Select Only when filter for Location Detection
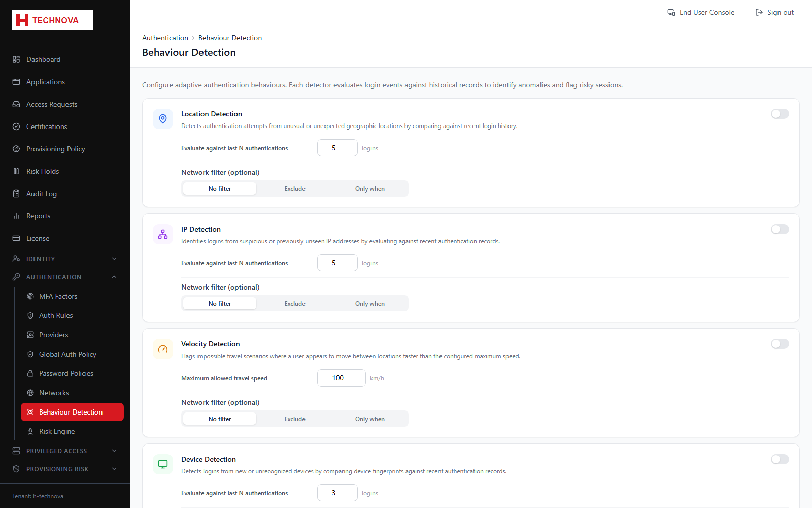Image resolution: width=812 pixels, height=508 pixels. click(x=370, y=188)
